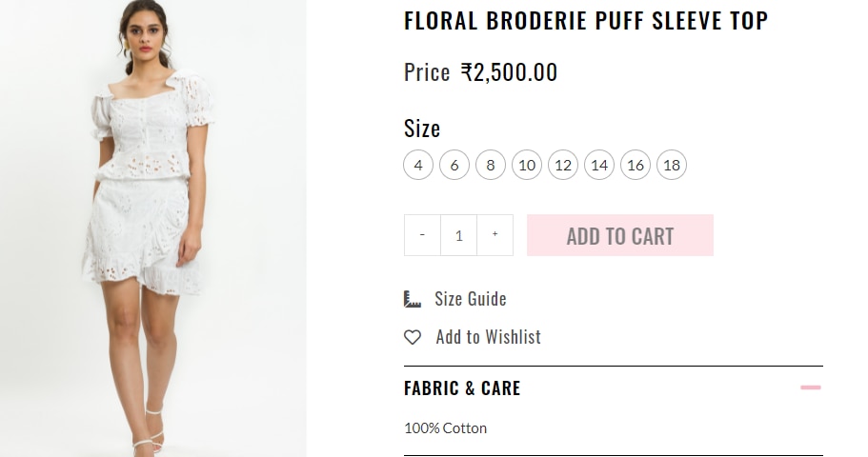Click the size guide ruler icon
The height and width of the screenshot is (457, 868).
pyautogui.click(x=413, y=299)
